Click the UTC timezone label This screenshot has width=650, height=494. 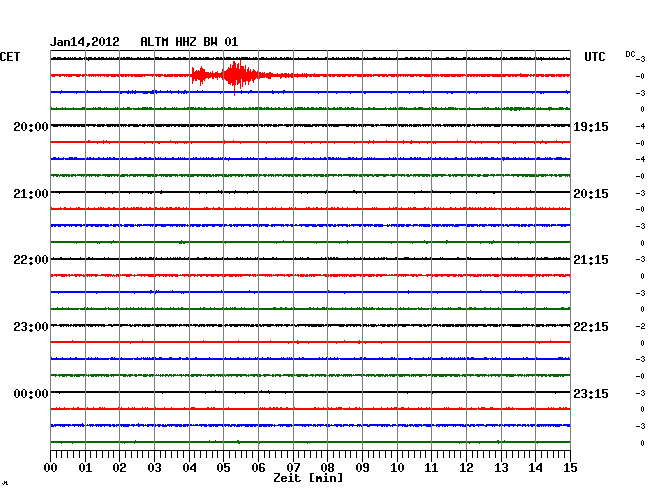pos(594,57)
